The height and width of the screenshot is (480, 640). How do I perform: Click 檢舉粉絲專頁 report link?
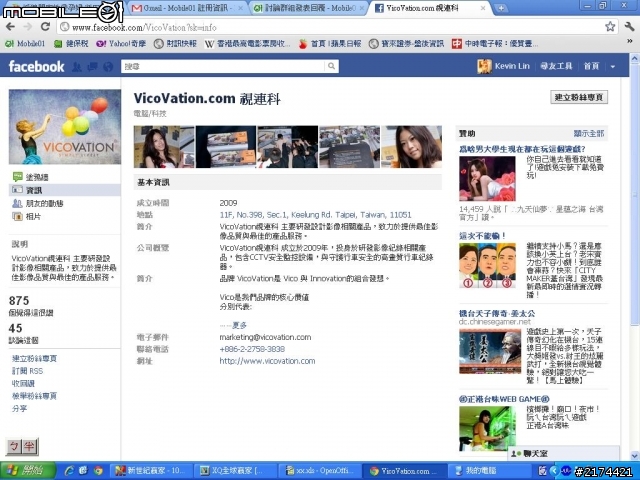(34, 396)
